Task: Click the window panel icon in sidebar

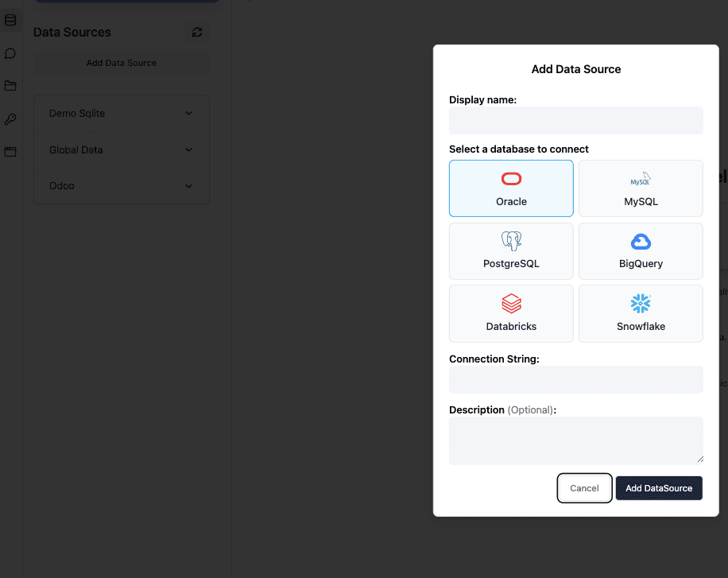Action: click(x=10, y=151)
